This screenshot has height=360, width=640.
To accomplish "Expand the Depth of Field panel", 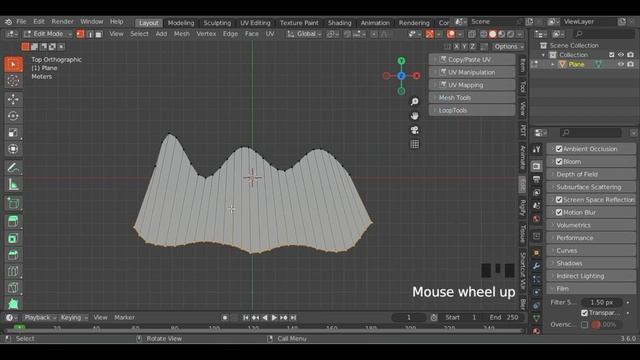I will [x=591, y=174].
